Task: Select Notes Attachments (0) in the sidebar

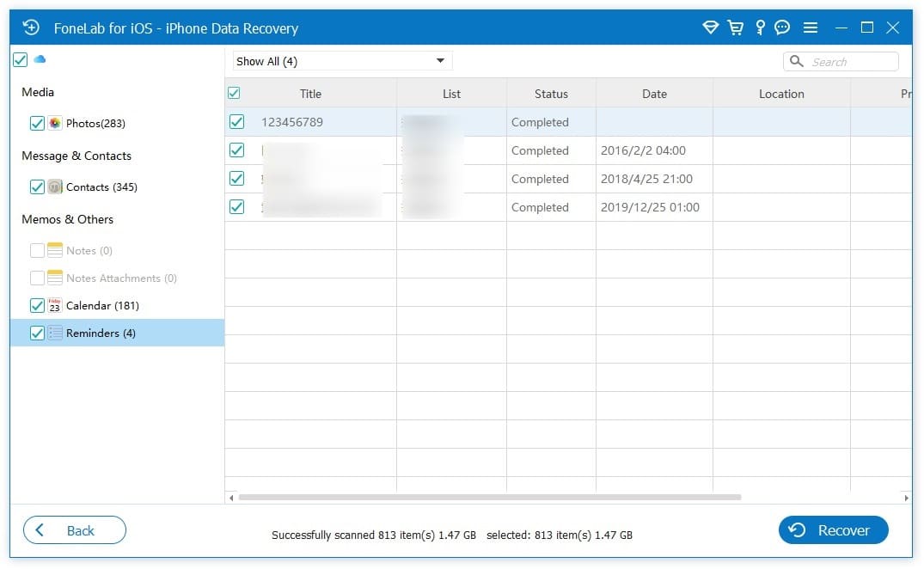Action: (121, 278)
